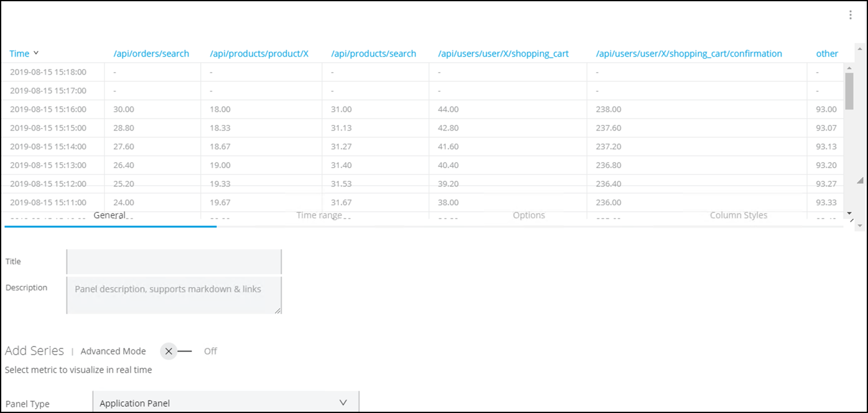The image size is (868, 413).
Task: Switch to the Time range tab
Action: [x=319, y=215]
